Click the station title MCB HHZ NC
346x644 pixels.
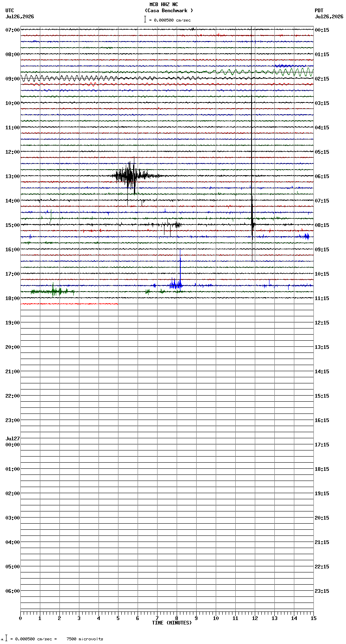point(164,4)
